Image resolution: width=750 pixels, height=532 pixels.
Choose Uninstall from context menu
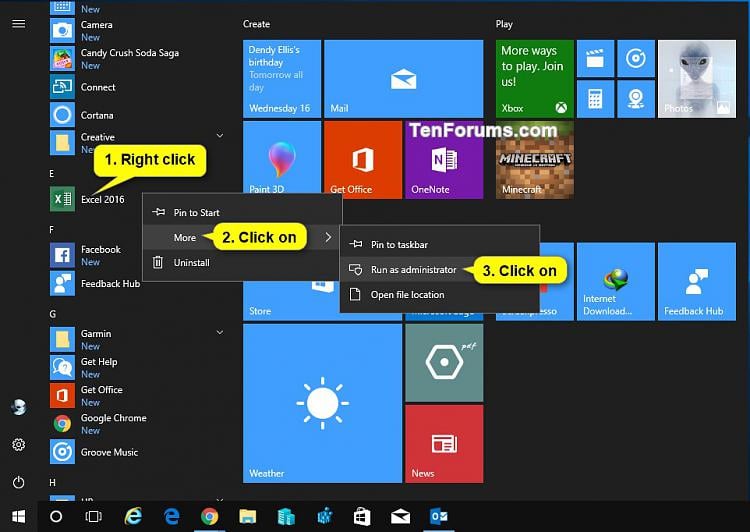click(x=242, y=262)
